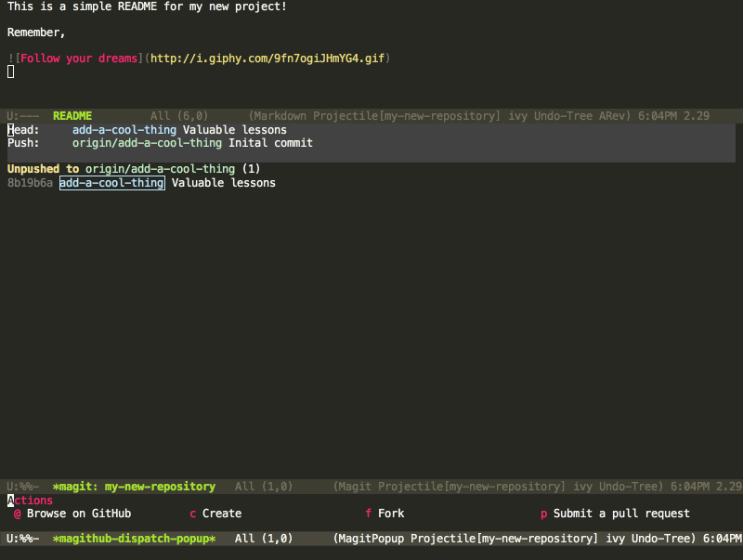Viewport: 743px width, 560px height.
Task: Choose the Create action in the popup
Action: coord(221,514)
